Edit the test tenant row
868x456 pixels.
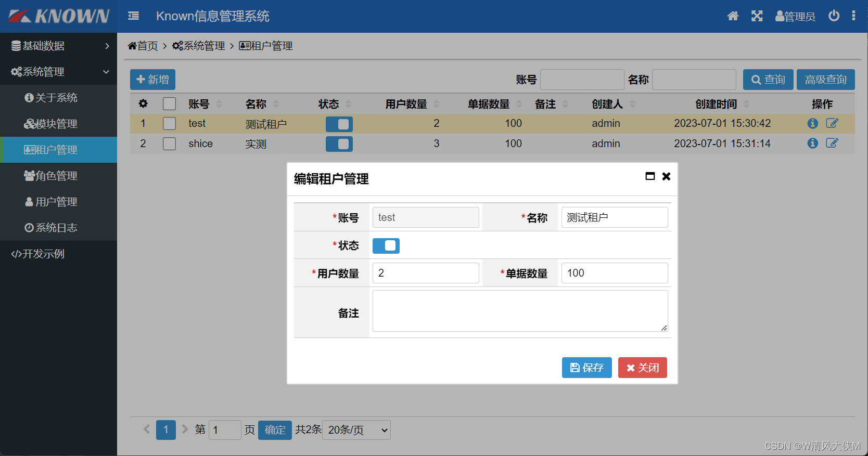pyautogui.click(x=832, y=123)
